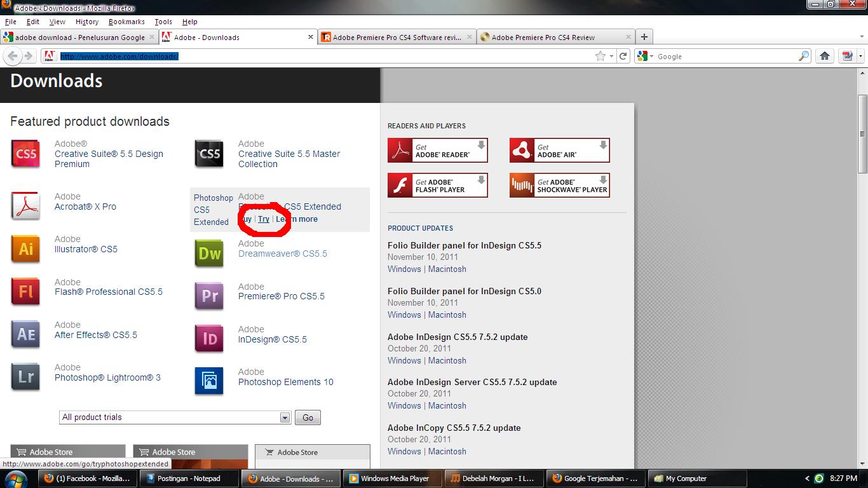
Task: Click the InDesign Id icon
Action: (210, 339)
